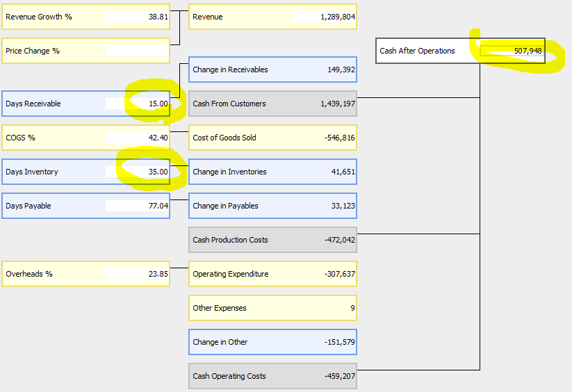This screenshot has width=572, height=392.
Task: Click the empty Price Change % field
Action: click(x=137, y=51)
